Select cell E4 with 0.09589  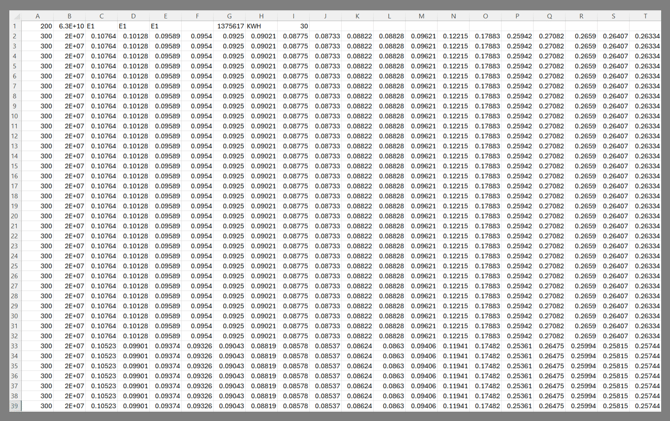coord(165,56)
